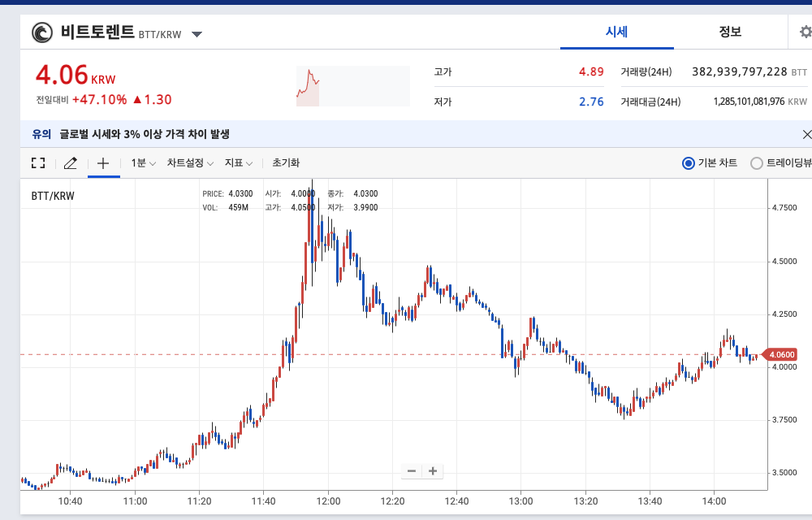Screen dimensions: 812x520
Task: Click the 저가 value 2.76
Action: (591, 102)
